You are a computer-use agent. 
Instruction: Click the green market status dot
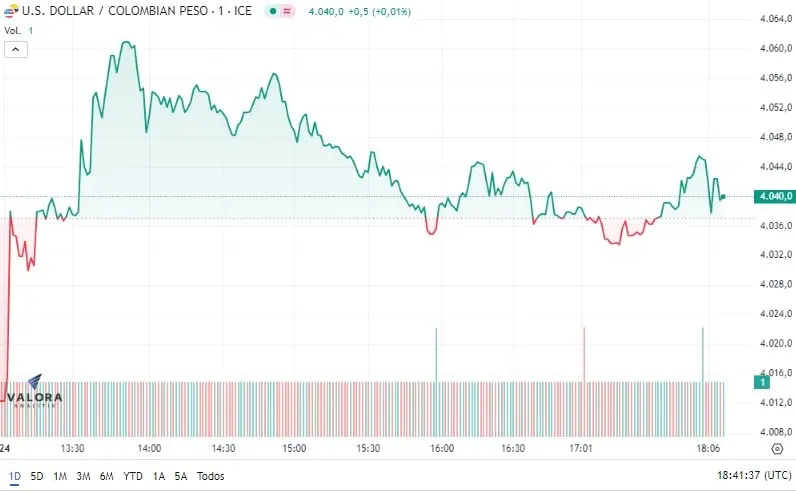[273, 11]
